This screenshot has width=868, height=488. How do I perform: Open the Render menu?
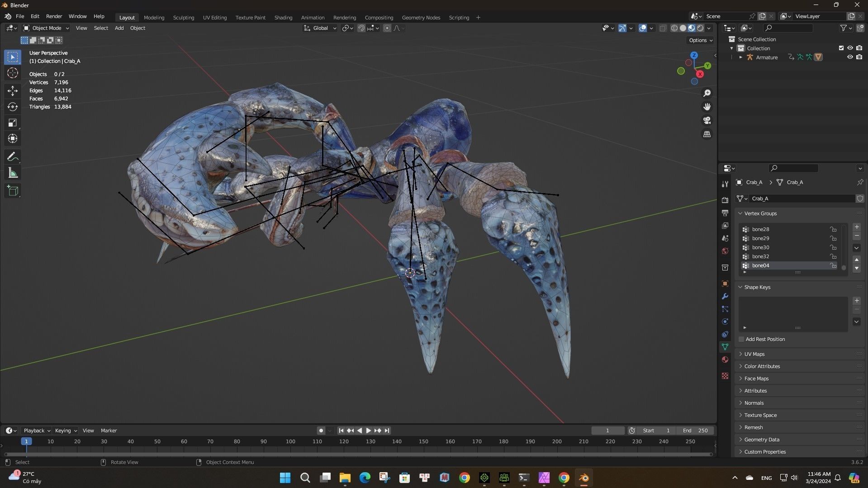54,16
